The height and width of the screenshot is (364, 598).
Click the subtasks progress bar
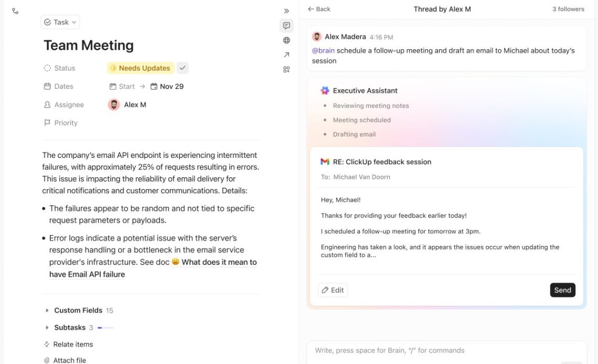click(105, 328)
